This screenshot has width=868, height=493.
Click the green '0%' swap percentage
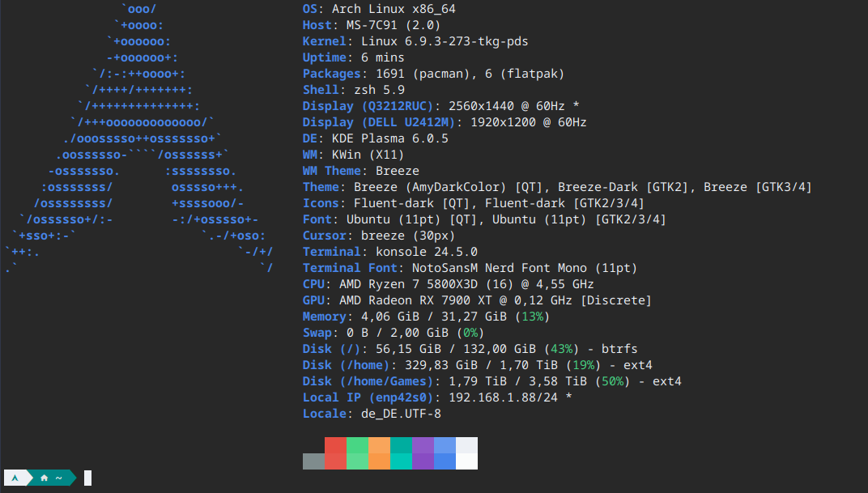[470, 333]
